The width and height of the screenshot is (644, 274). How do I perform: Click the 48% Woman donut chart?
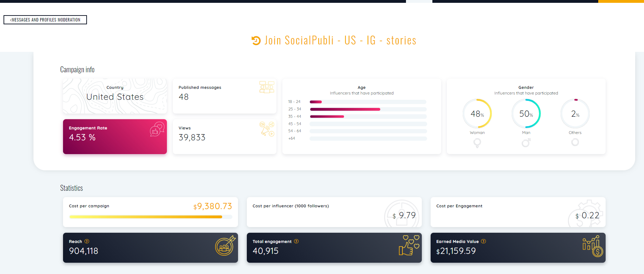click(477, 114)
